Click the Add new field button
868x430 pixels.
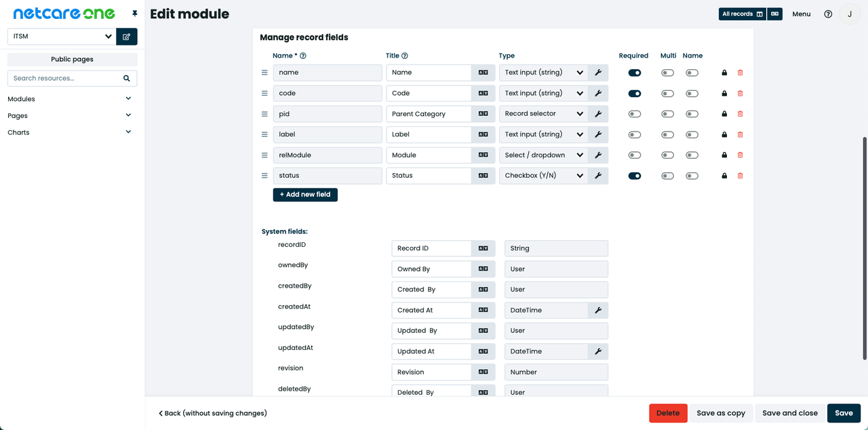(305, 195)
